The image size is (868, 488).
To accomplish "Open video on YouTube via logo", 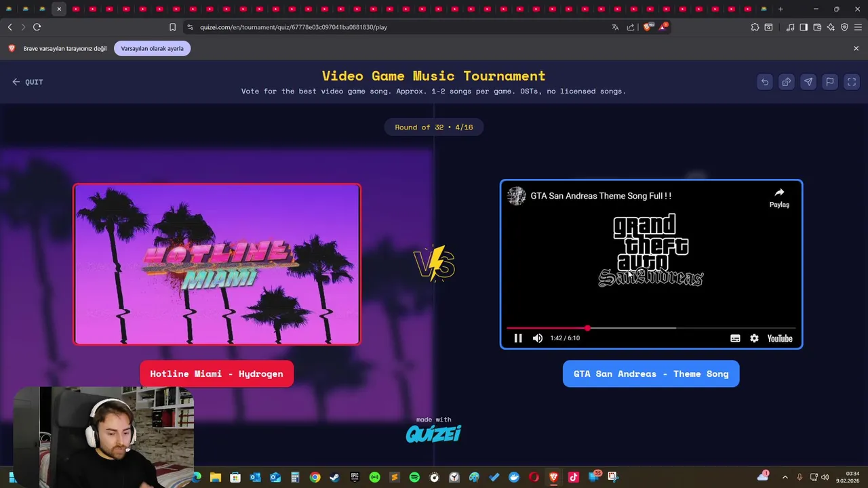I will tap(780, 338).
